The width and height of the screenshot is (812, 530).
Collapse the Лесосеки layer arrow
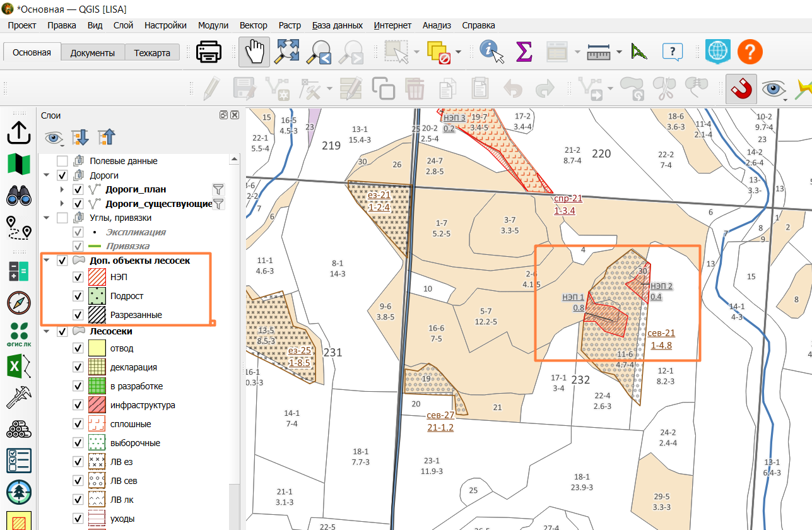coord(46,331)
